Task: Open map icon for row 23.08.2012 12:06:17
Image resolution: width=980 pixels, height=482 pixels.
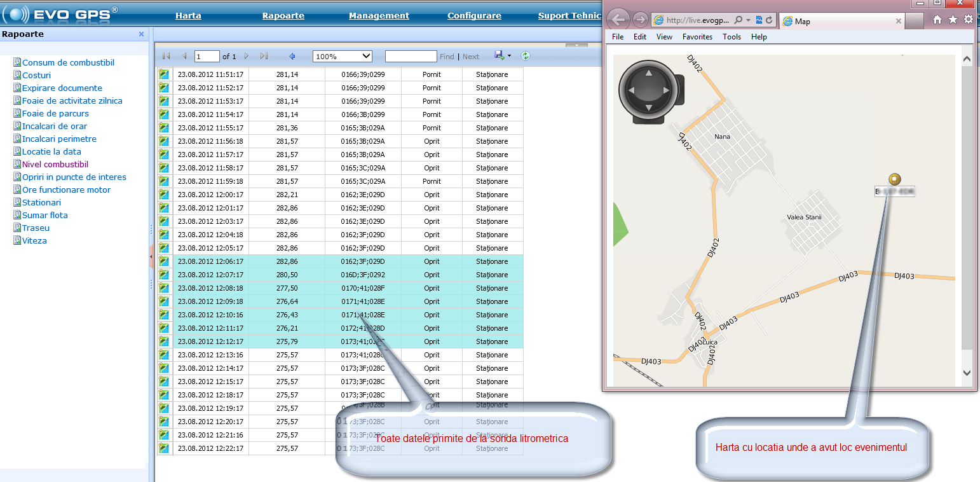Action: coord(164,261)
